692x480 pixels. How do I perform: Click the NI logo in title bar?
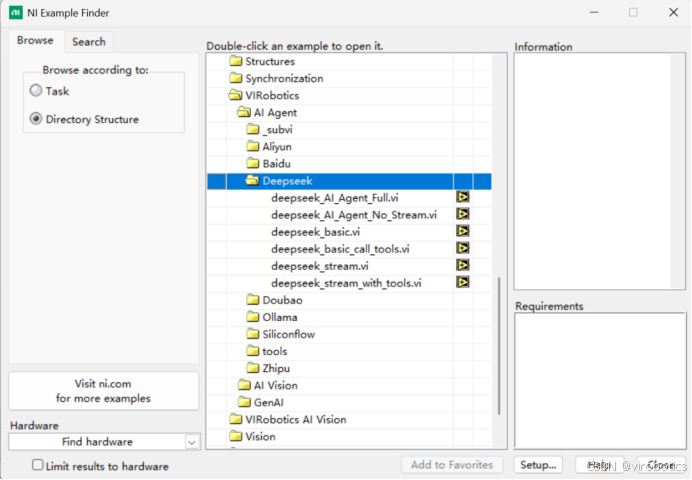tap(16, 13)
